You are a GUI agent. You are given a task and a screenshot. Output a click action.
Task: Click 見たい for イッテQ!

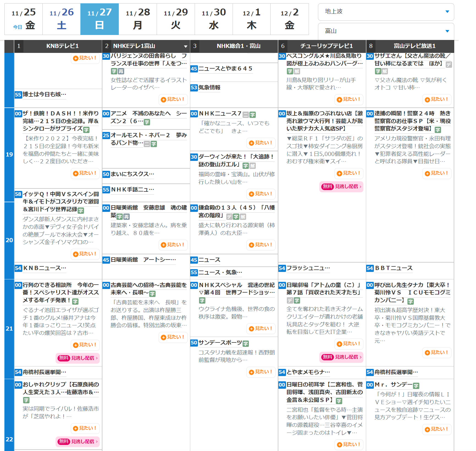pyautogui.click(x=85, y=254)
